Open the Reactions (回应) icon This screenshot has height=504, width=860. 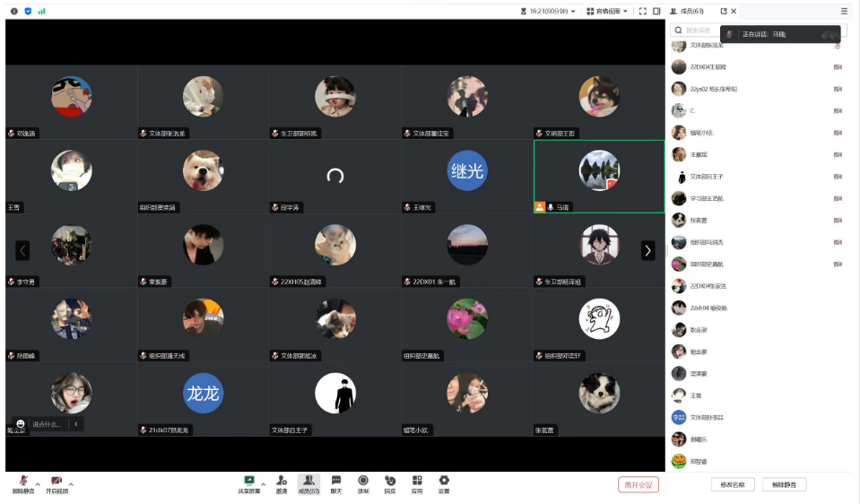(390, 481)
